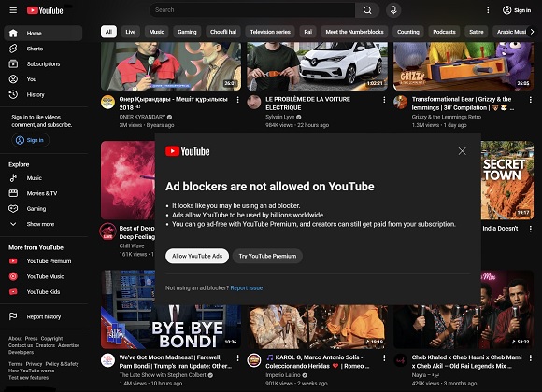Click the search magnifier button
542x392 pixels.
[x=367, y=10]
